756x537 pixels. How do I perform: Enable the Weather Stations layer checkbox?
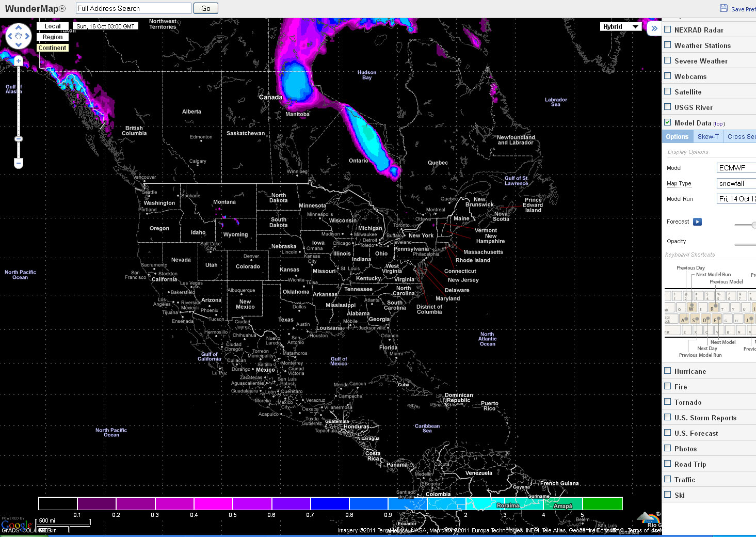(668, 45)
